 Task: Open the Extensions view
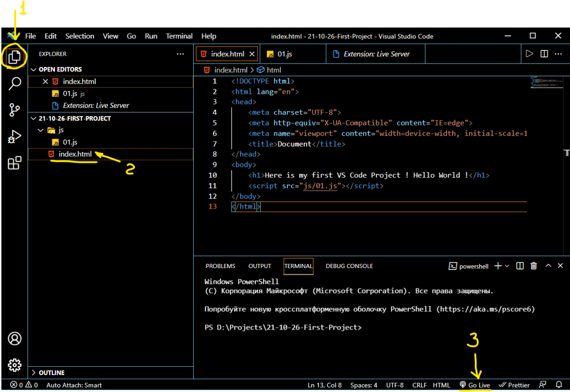[x=14, y=163]
